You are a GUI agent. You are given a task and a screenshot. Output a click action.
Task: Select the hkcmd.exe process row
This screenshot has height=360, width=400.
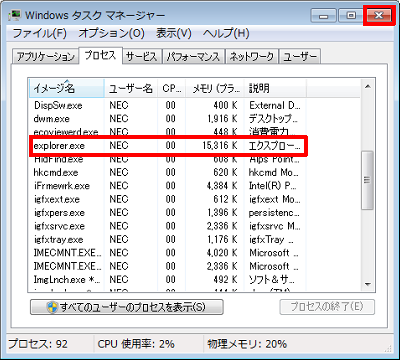pyautogui.click(x=168, y=172)
